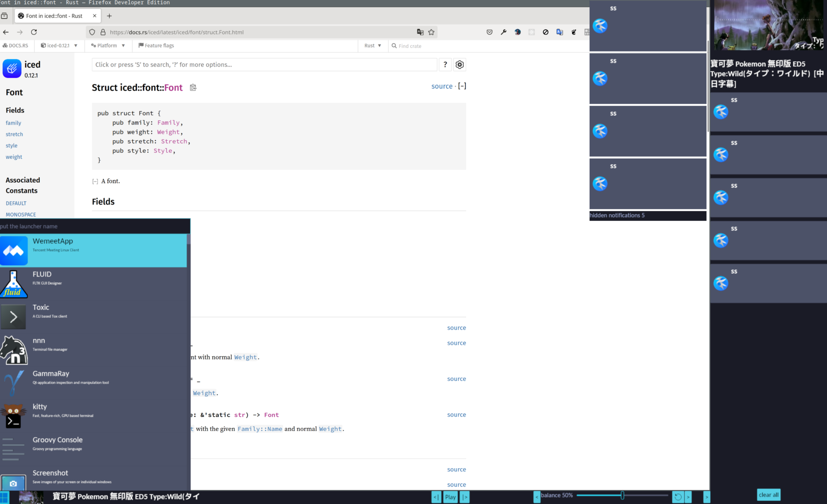Open rustdoc settings gear icon
This screenshot has height=504, width=827.
pyautogui.click(x=459, y=65)
